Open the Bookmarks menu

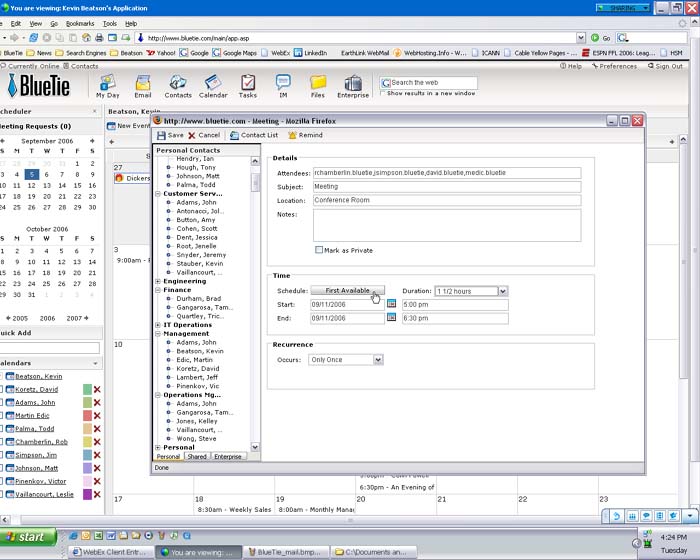(80, 24)
